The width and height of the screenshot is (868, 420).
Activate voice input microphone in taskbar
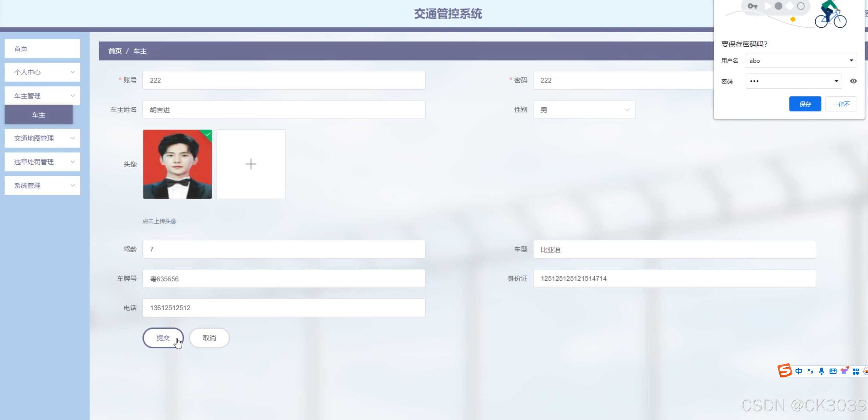[x=821, y=371]
